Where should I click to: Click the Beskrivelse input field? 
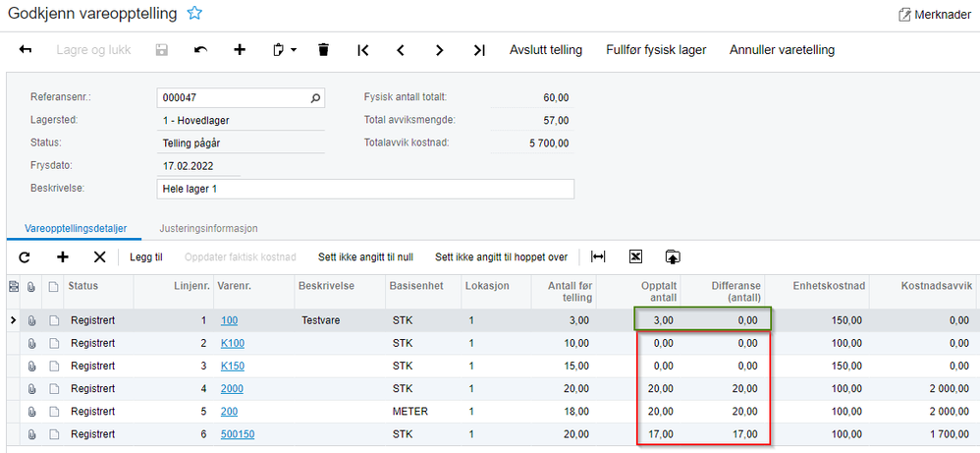[x=365, y=189]
